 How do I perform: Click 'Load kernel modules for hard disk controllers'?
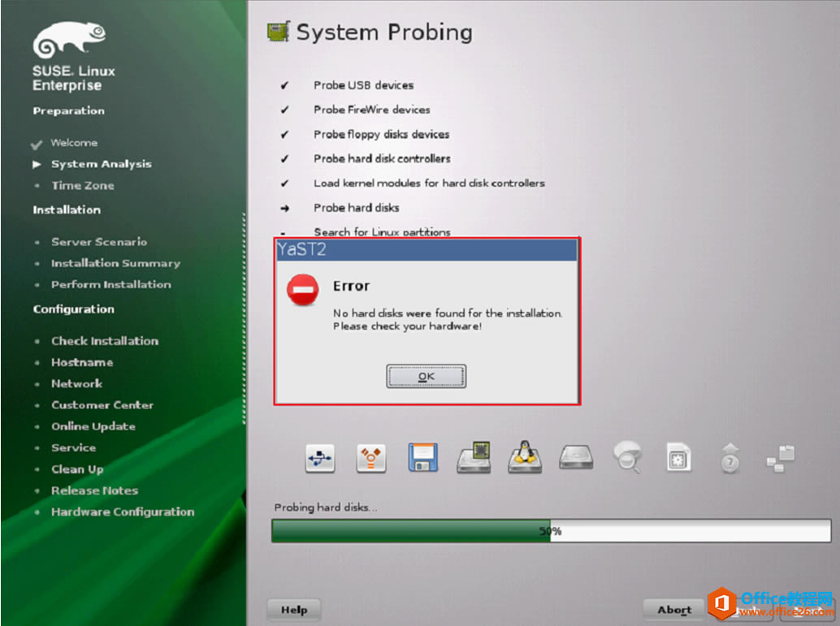(x=429, y=183)
